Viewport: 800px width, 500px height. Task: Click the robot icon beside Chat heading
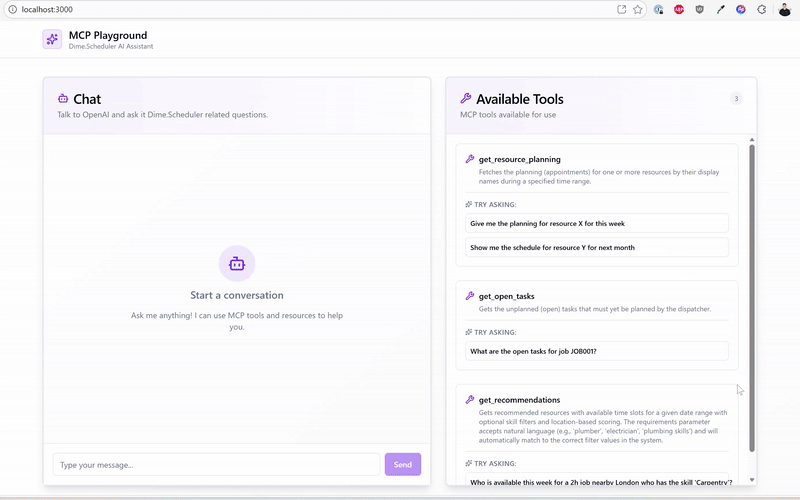tap(63, 99)
